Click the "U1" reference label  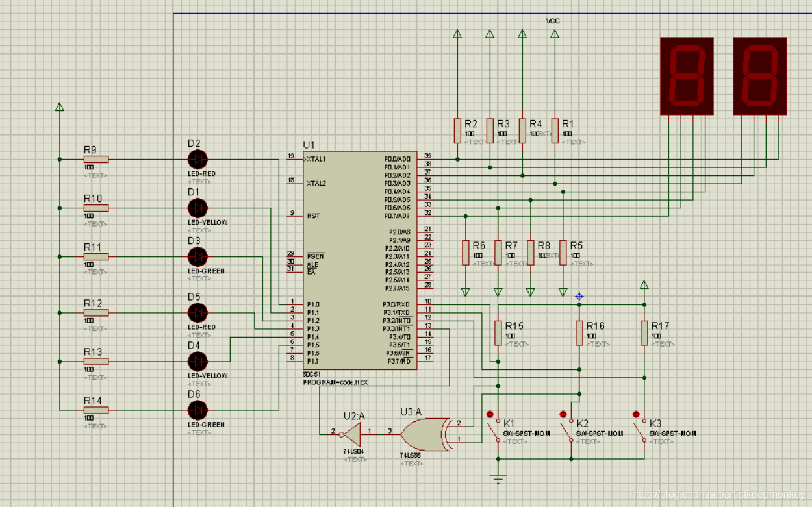coord(309,145)
